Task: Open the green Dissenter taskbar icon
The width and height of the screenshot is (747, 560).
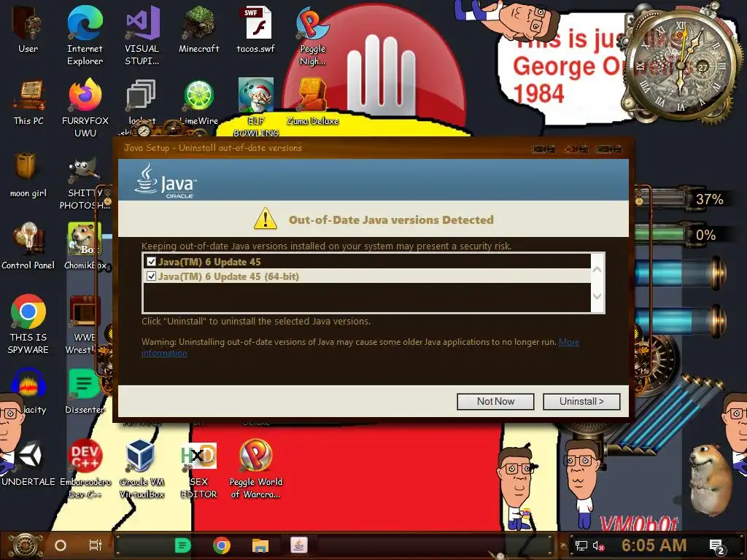Action: click(183, 545)
